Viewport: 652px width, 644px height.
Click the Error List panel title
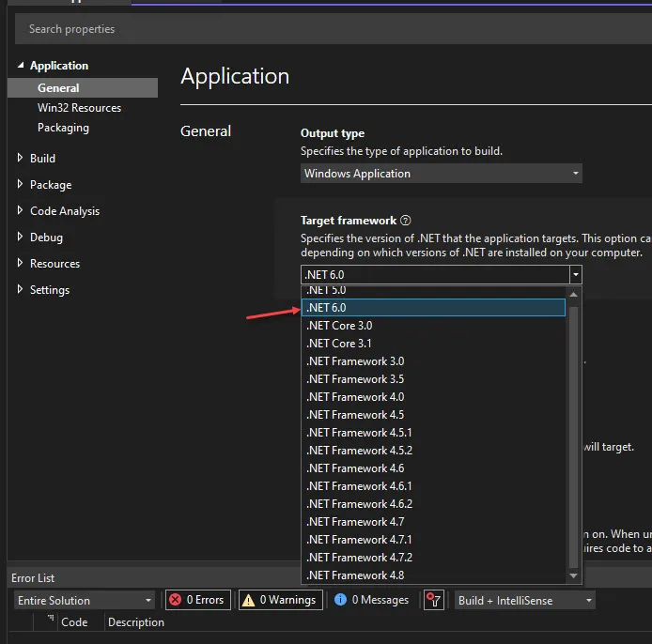33,578
